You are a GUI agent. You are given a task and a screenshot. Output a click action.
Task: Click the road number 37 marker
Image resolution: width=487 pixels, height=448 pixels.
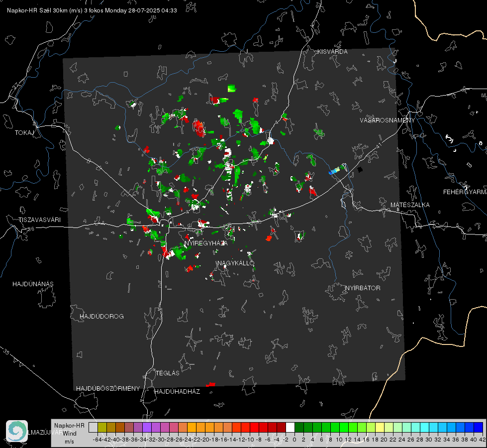(15, 86)
